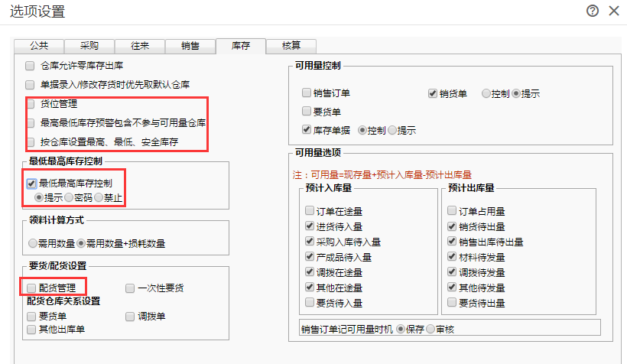The image size is (627, 364).
Task: Select 保存 for 销售订单记可用量时机
Action: (401, 329)
